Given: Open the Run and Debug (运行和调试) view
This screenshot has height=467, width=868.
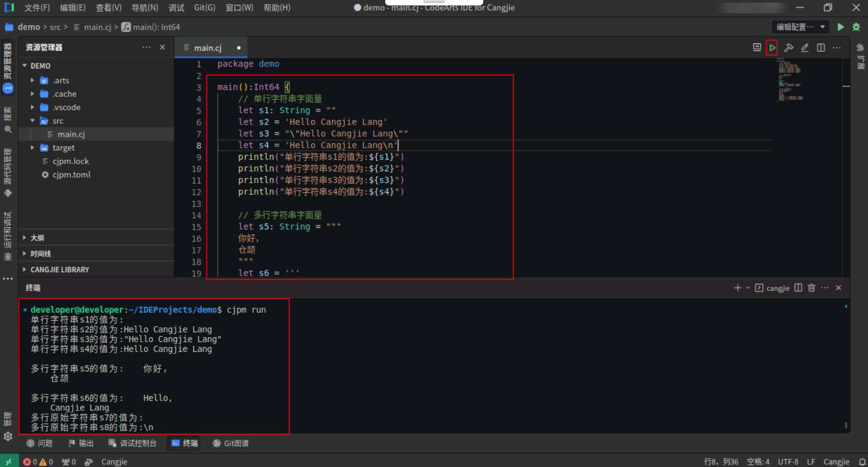Looking at the screenshot, I should [8, 236].
